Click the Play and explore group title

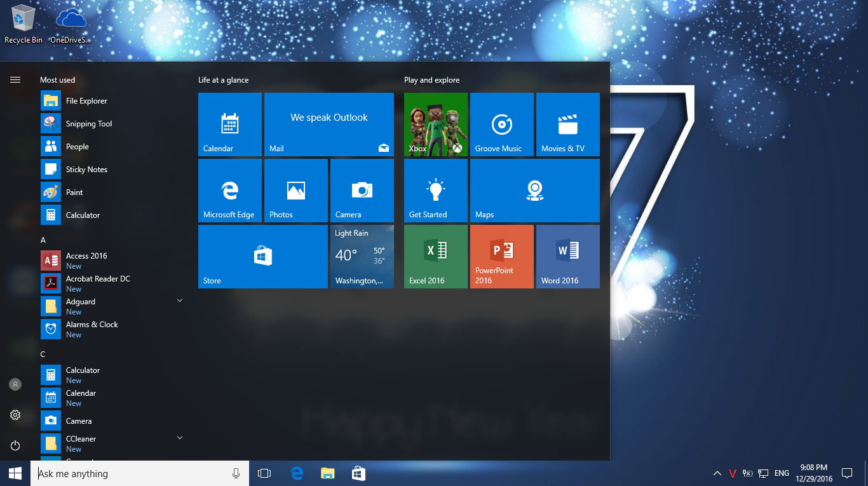432,80
